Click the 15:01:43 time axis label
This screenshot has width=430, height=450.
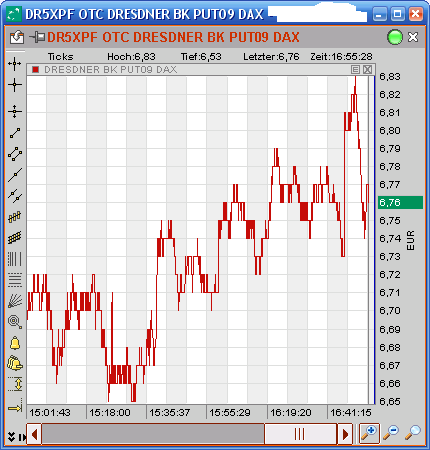click(x=50, y=413)
